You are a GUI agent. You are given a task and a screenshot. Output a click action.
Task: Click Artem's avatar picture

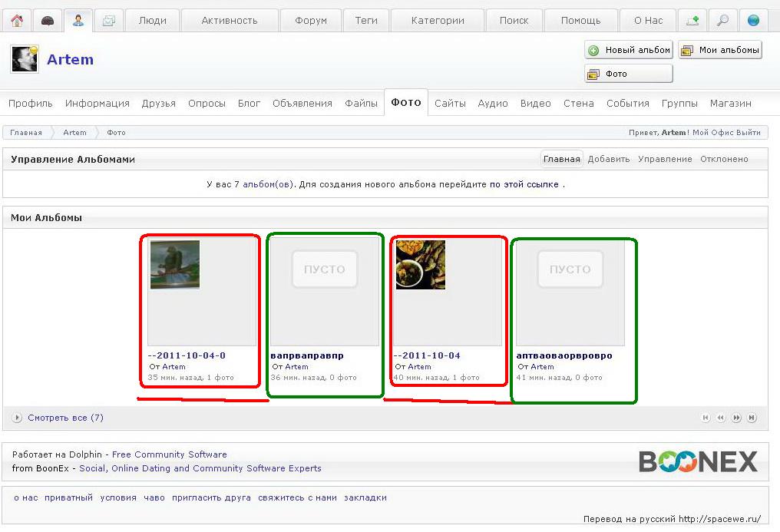tap(25, 59)
